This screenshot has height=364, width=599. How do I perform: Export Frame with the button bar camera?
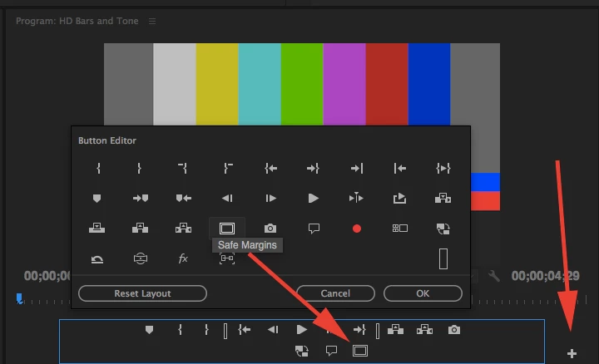click(454, 330)
